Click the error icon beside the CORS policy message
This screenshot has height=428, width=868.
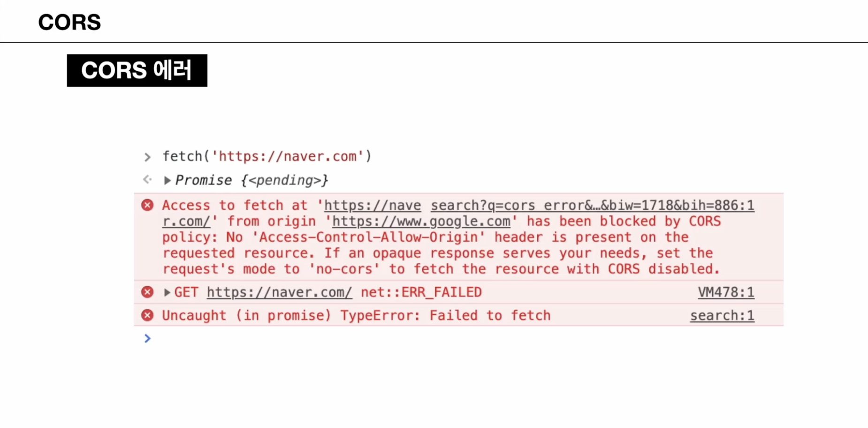tap(147, 205)
